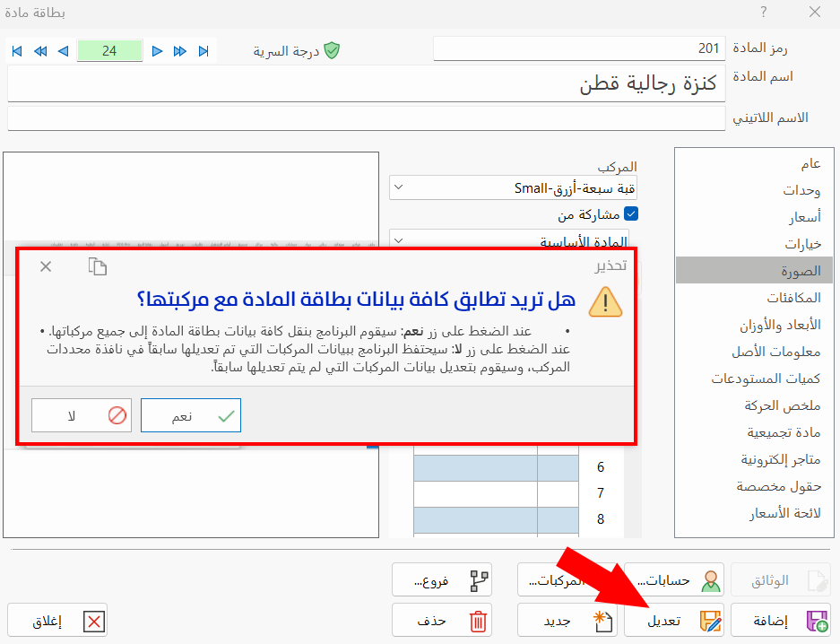Select the الصورة tab
The image size is (840, 644).
pyautogui.click(x=754, y=271)
